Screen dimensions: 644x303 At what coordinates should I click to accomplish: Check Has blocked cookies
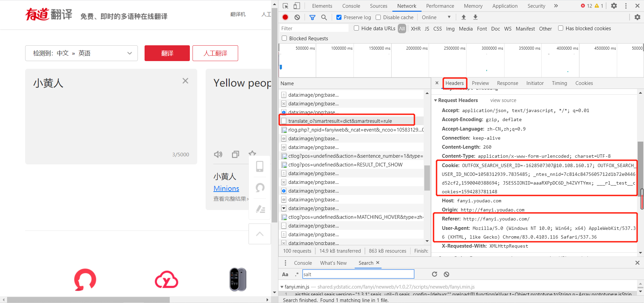click(560, 28)
